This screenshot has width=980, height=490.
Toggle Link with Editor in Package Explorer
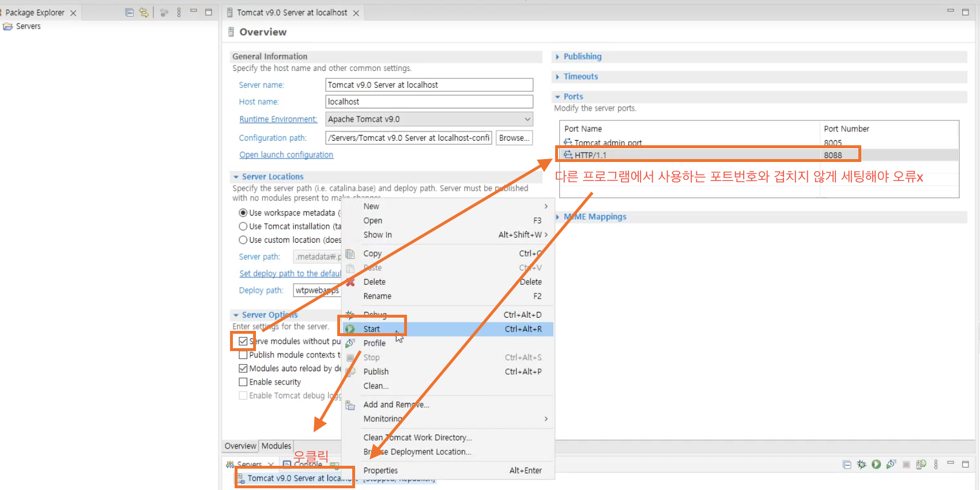144,12
